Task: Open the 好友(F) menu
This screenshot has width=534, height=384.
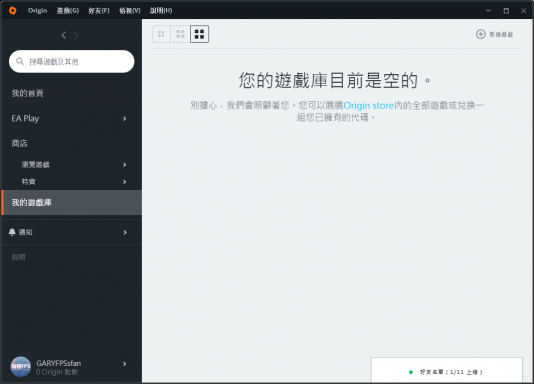Action: click(x=99, y=11)
